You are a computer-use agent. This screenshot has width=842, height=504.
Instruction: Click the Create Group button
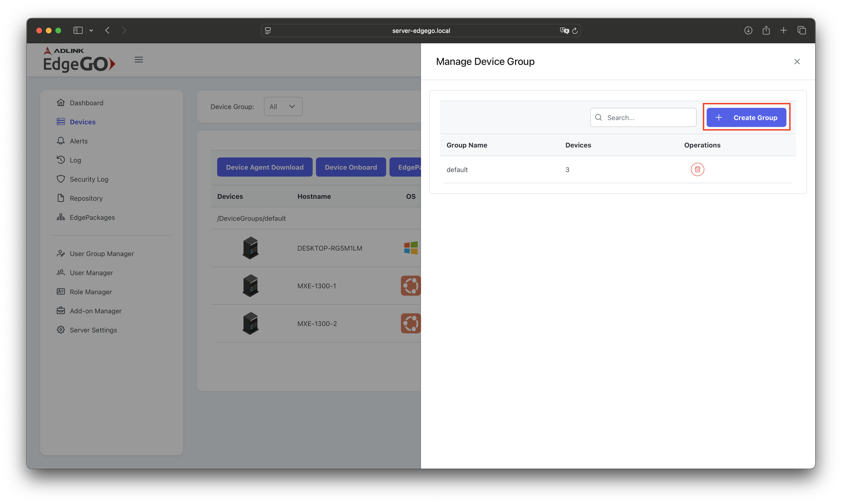746,117
